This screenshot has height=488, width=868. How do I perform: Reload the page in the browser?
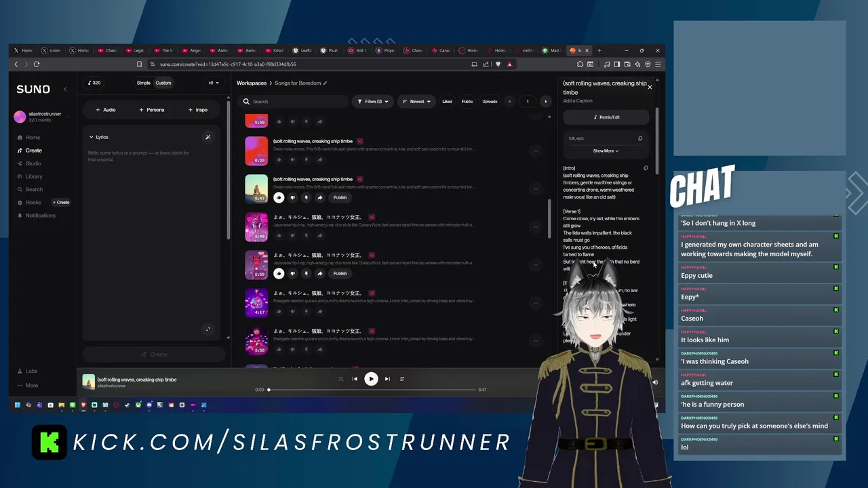[x=37, y=64]
